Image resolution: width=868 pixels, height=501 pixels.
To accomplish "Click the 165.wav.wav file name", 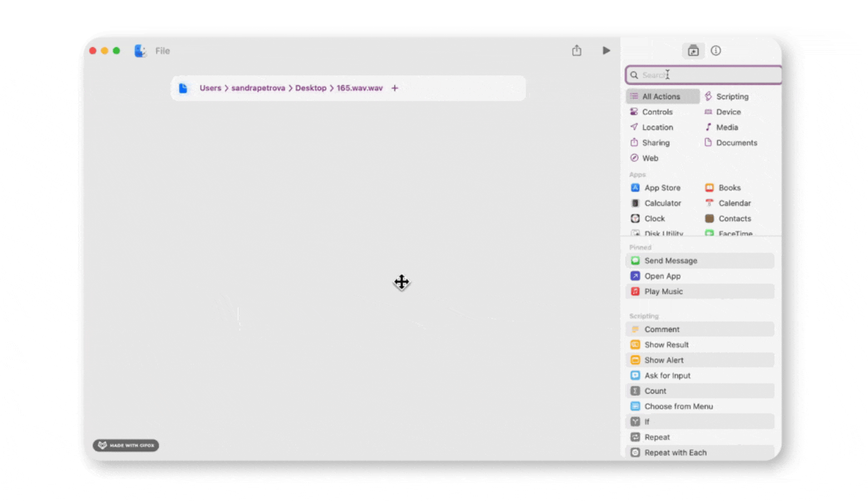I will coord(359,88).
